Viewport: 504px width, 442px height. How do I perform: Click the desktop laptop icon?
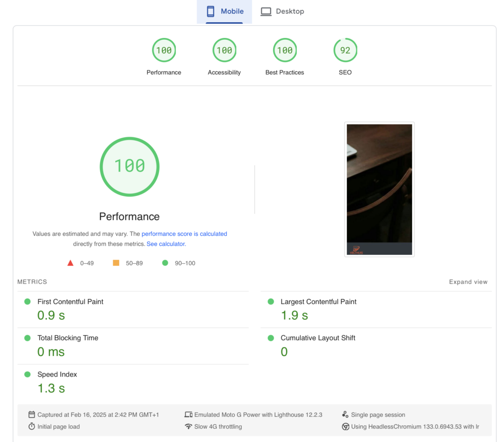[266, 12]
